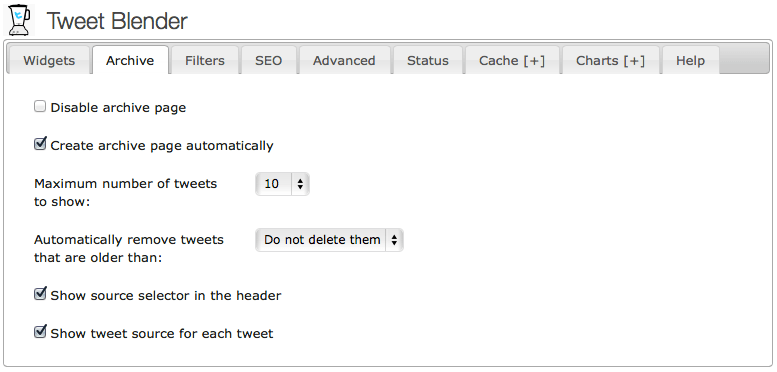Open the Cache [+] tab
777x372 pixels.
click(512, 60)
